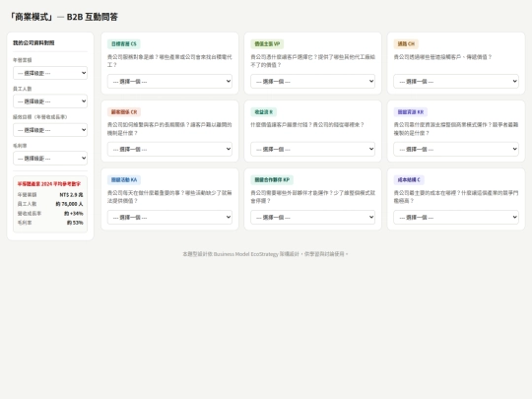
Task: Click the blue KA tag label
Action: [x=124, y=180]
